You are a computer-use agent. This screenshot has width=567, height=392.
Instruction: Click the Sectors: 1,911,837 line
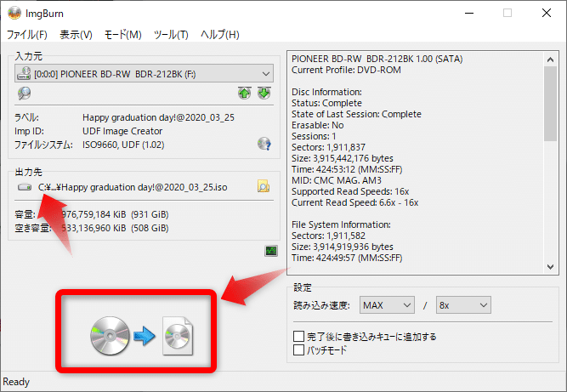pos(328,147)
